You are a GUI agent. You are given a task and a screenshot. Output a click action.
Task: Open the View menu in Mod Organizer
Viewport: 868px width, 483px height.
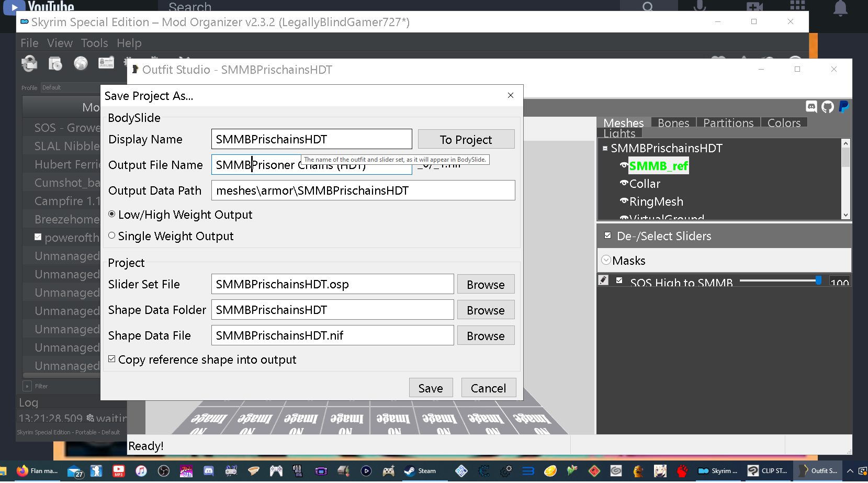pyautogui.click(x=60, y=43)
